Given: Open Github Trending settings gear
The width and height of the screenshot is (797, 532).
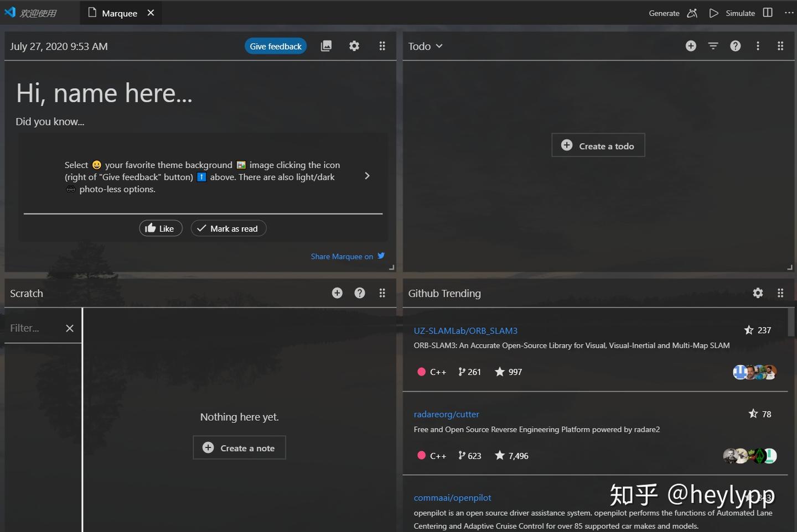Looking at the screenshot, I should pos(758,293).
